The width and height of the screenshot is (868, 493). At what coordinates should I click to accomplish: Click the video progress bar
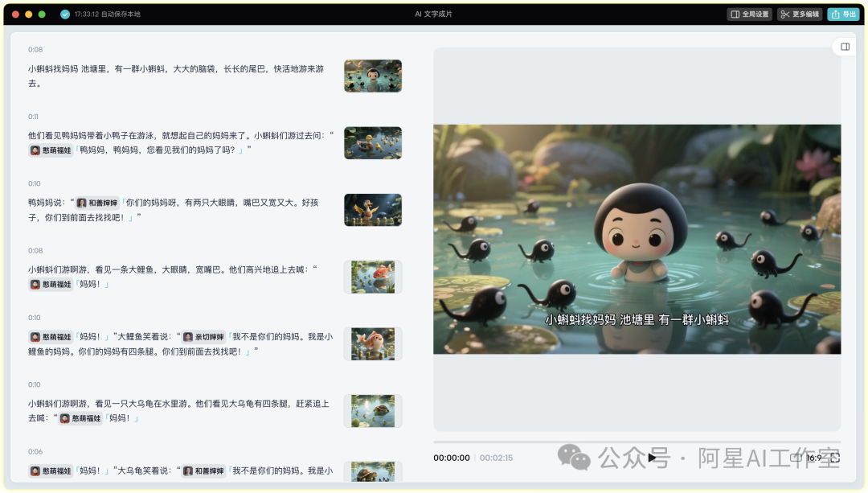637,442
